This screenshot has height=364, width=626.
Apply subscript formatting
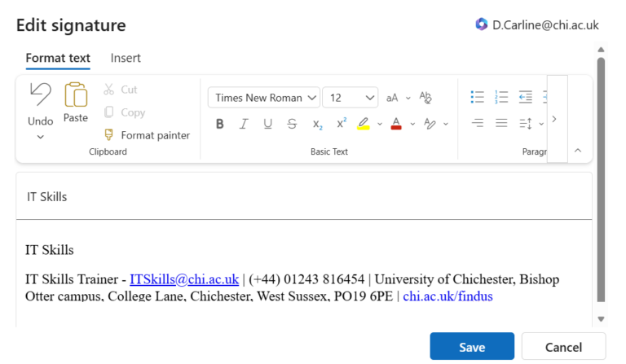tap(317, 124)
